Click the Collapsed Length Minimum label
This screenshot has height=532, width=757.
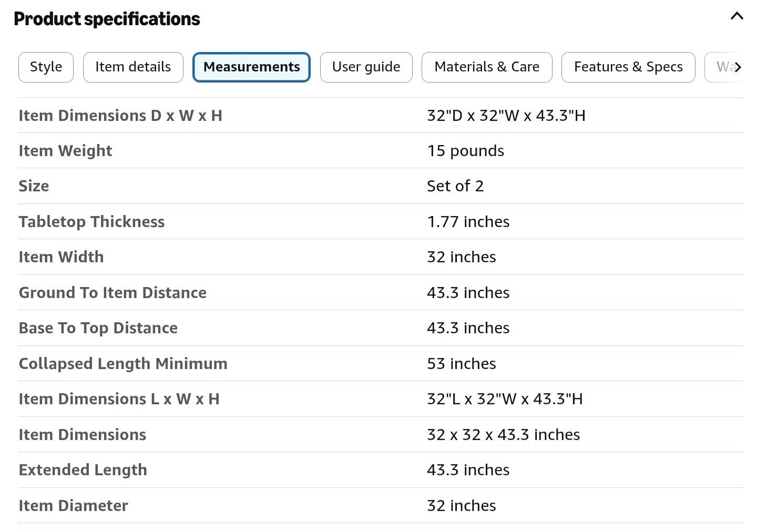pos(123,364)
